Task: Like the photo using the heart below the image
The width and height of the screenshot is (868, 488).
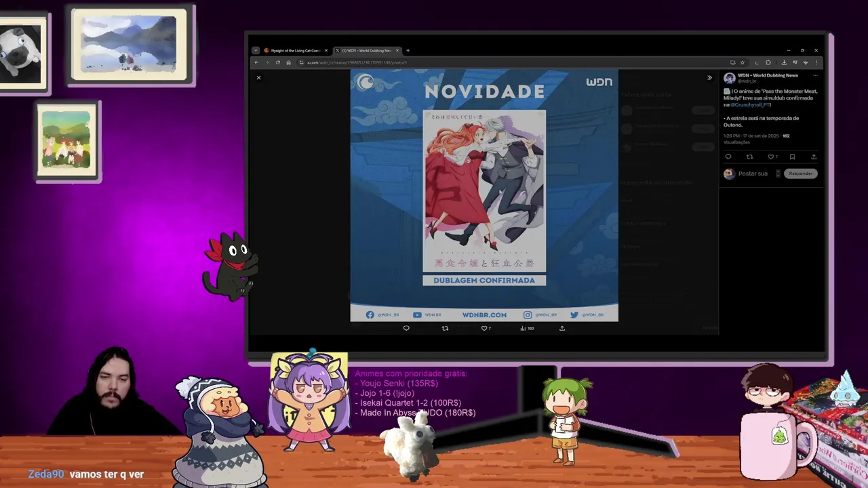Action: [x=486, y=328]
